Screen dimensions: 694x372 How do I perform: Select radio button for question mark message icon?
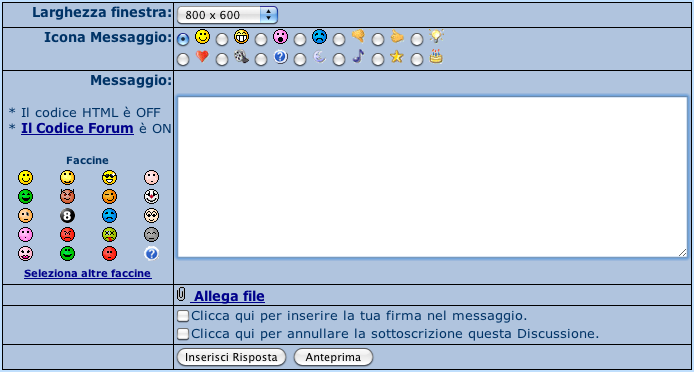tap(261, 59)
